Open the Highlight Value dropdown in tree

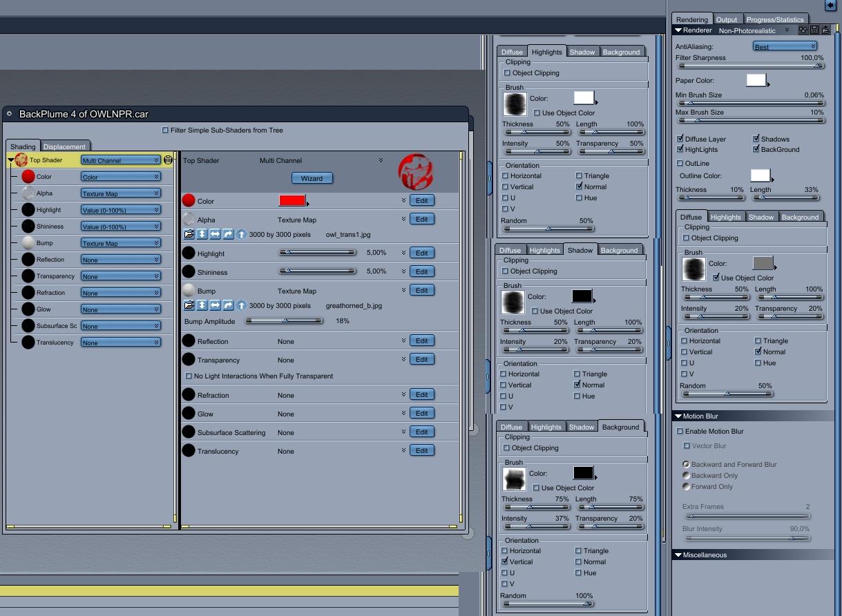click(x=121, y=210)
